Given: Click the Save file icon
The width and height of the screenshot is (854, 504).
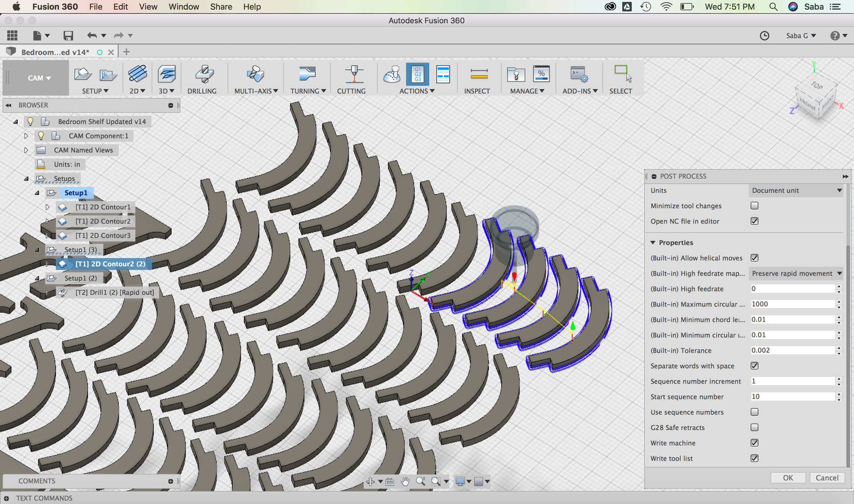Looking at the screenshot, I should 68,36.
